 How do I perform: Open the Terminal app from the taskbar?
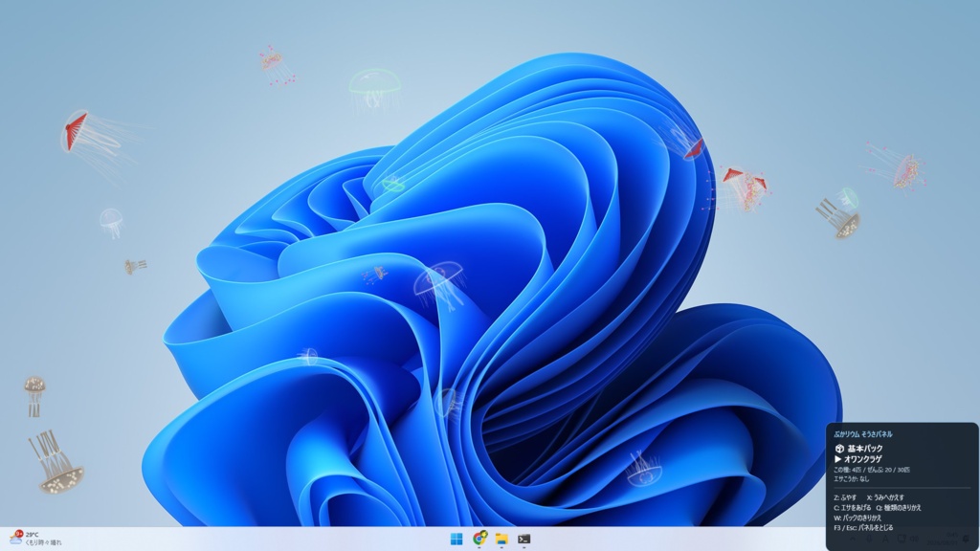[x=523, y=539]
